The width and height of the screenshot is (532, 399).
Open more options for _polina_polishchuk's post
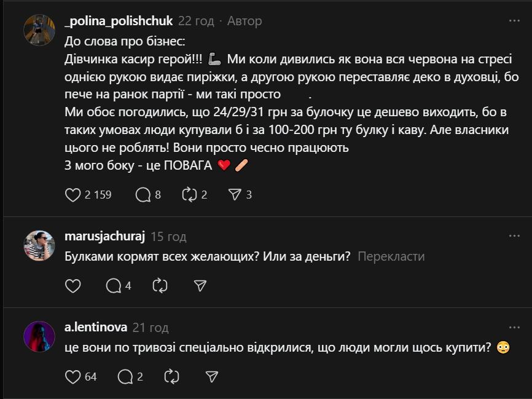[x=514, y=21]
